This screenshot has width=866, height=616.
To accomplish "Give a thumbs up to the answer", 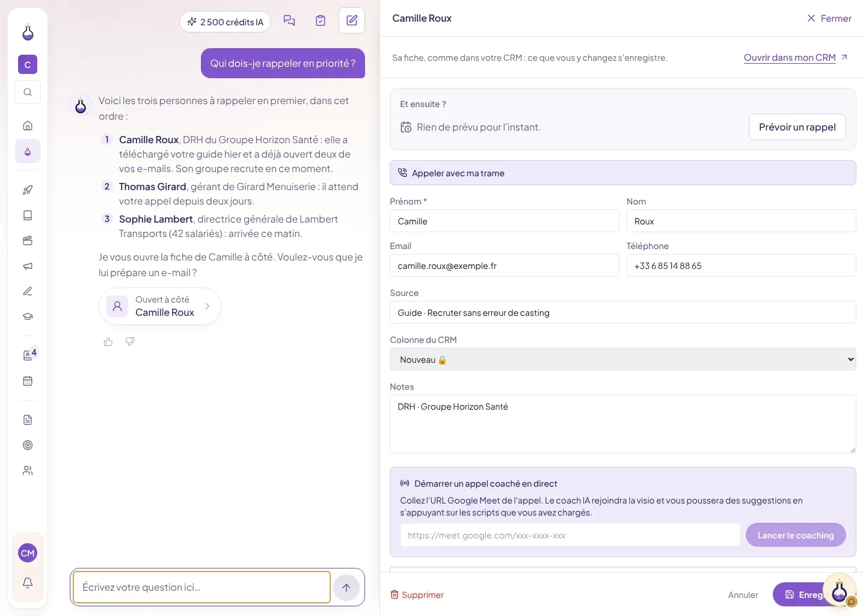I will [x=108, y=342].
